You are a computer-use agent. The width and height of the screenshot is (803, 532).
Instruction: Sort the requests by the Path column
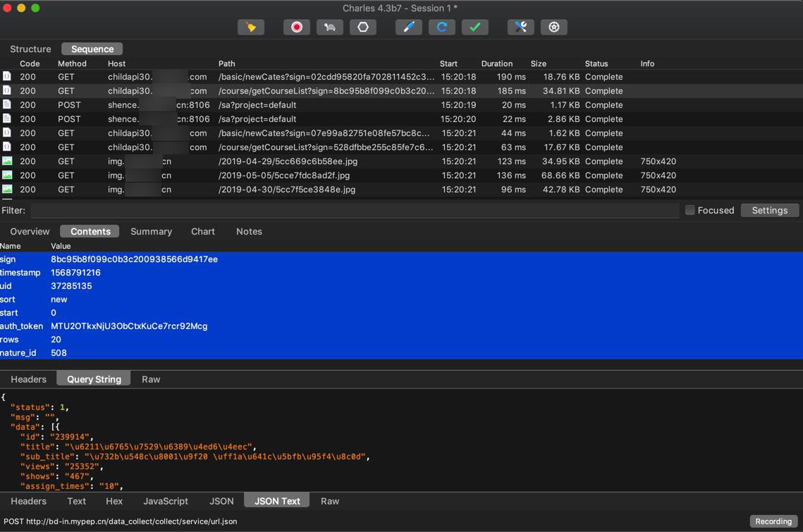coord(226,63)
